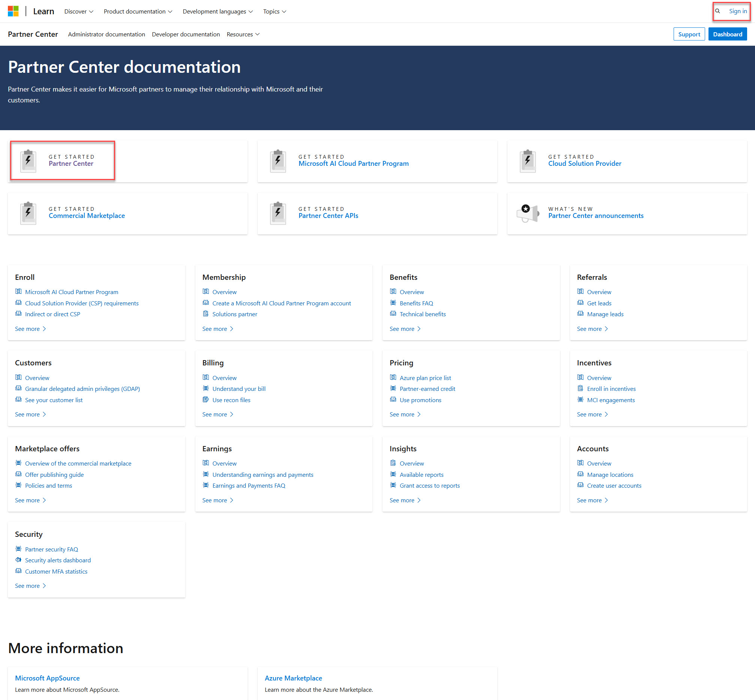Click clipboard icon beside Microsoft AI Cloud Partner Program
The image size is (755, 700).
278,161
